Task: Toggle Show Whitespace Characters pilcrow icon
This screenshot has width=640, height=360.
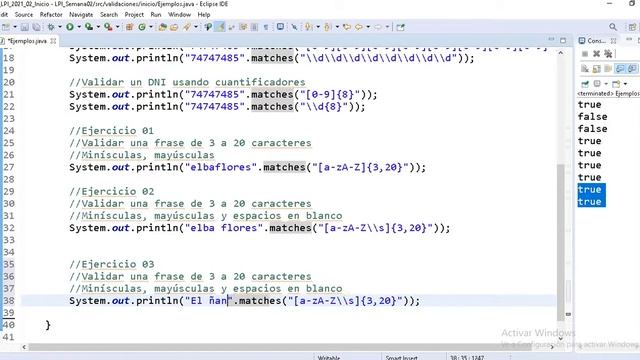Action: click(x=266, y=27)
